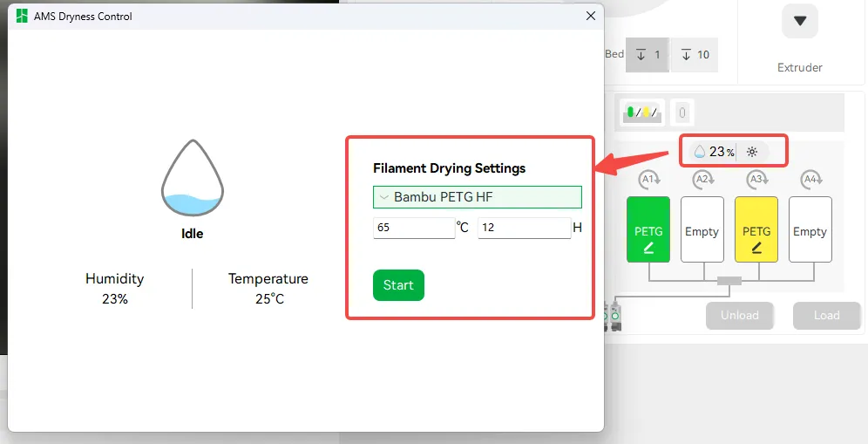868x444 pixels.
Task: Click the A1 slot refresh icon
Action: 648,179
